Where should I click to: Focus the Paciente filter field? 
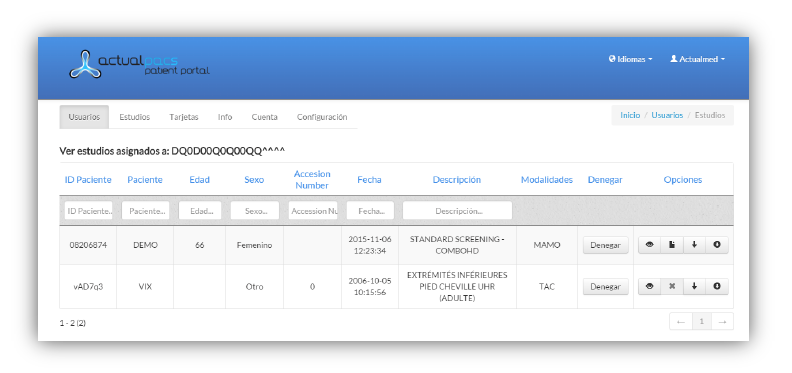[145, 211]
